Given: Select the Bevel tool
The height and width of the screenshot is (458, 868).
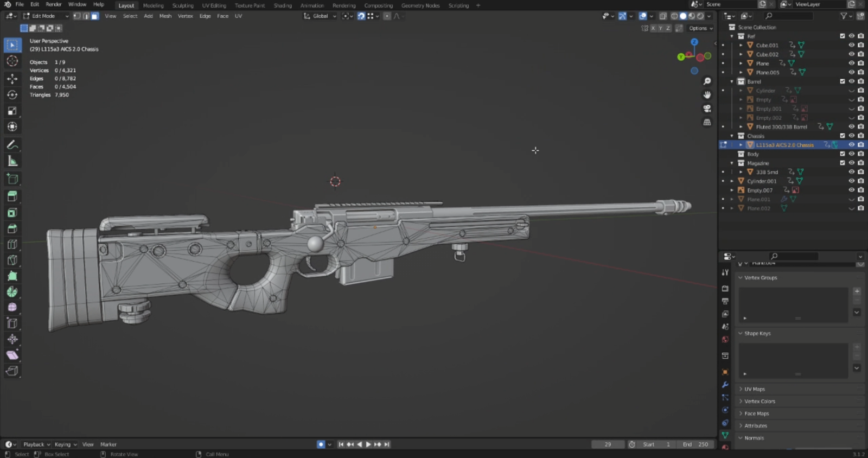Looking at the screenshot, I should [x=12, y=228].
